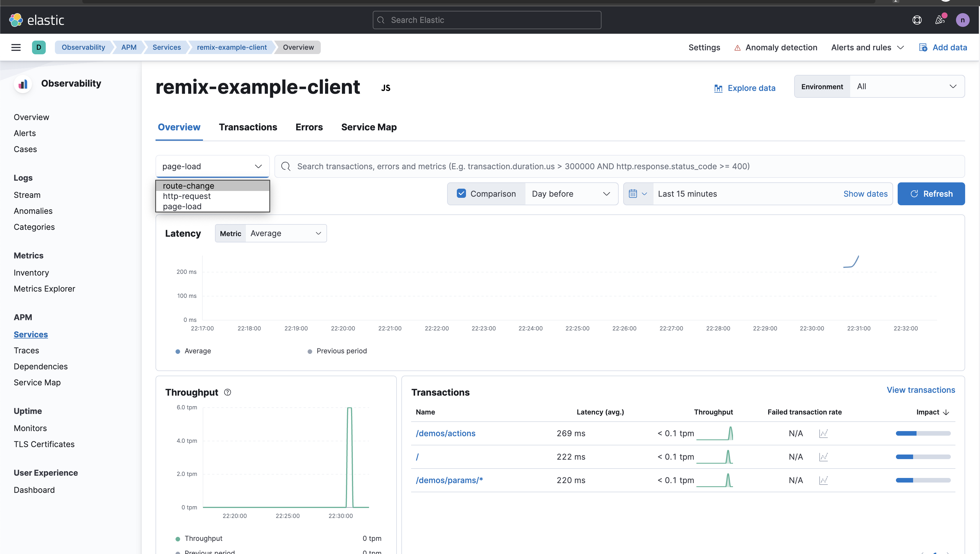Click the Throughput help icon
The height and width of the screenshot is (554, 980).
[228, 392]
